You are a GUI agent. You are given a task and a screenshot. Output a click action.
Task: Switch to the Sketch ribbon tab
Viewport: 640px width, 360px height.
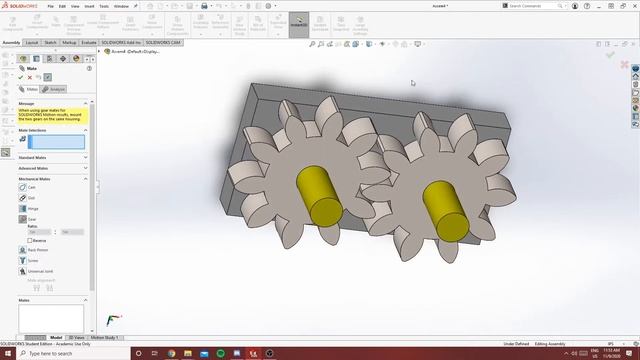50,42
